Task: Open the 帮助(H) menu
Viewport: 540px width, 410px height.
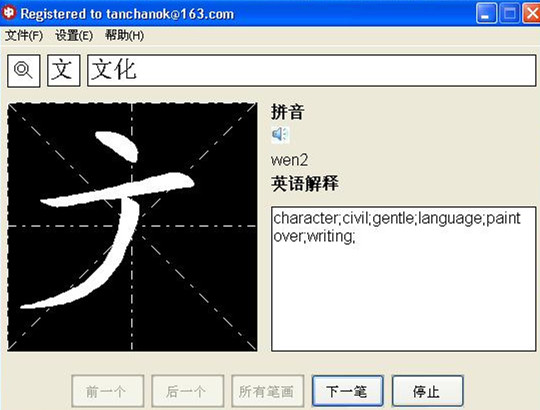Action: (x=124, y=35)
